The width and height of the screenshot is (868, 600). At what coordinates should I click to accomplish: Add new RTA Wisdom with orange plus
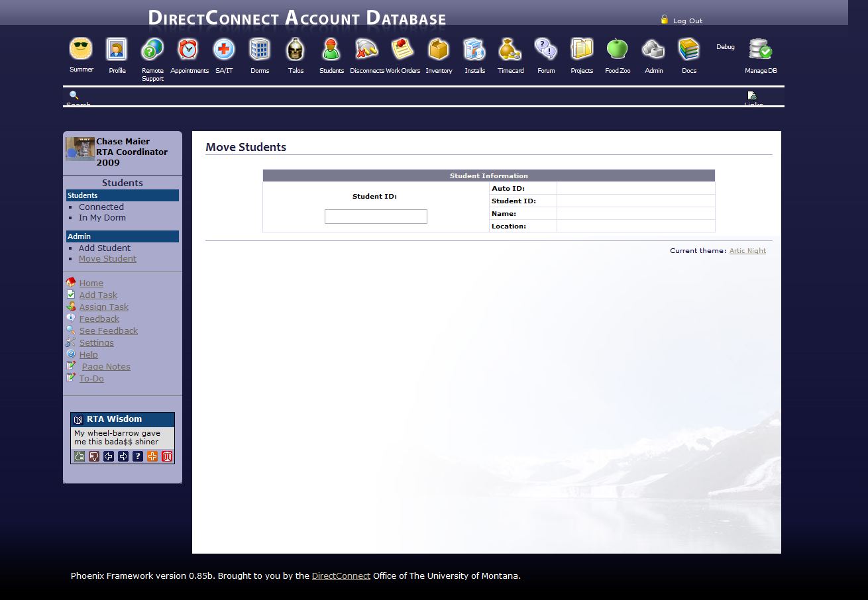coord(152,456)
